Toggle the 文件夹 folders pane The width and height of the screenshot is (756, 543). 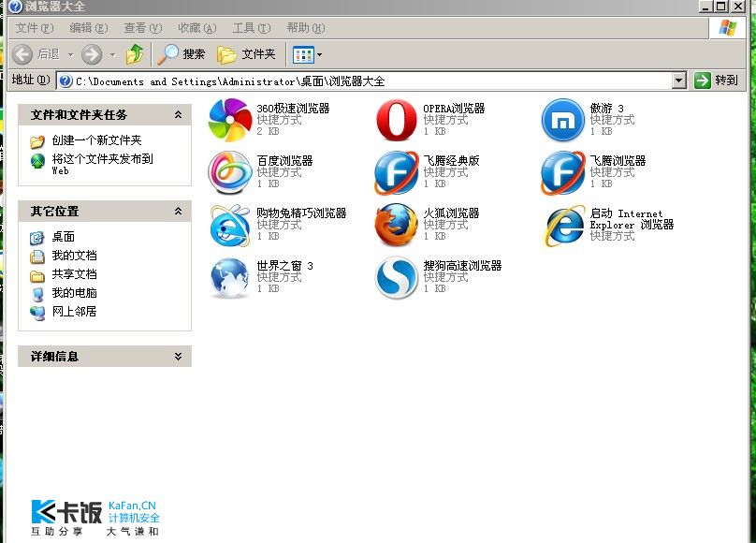[246, 54]
